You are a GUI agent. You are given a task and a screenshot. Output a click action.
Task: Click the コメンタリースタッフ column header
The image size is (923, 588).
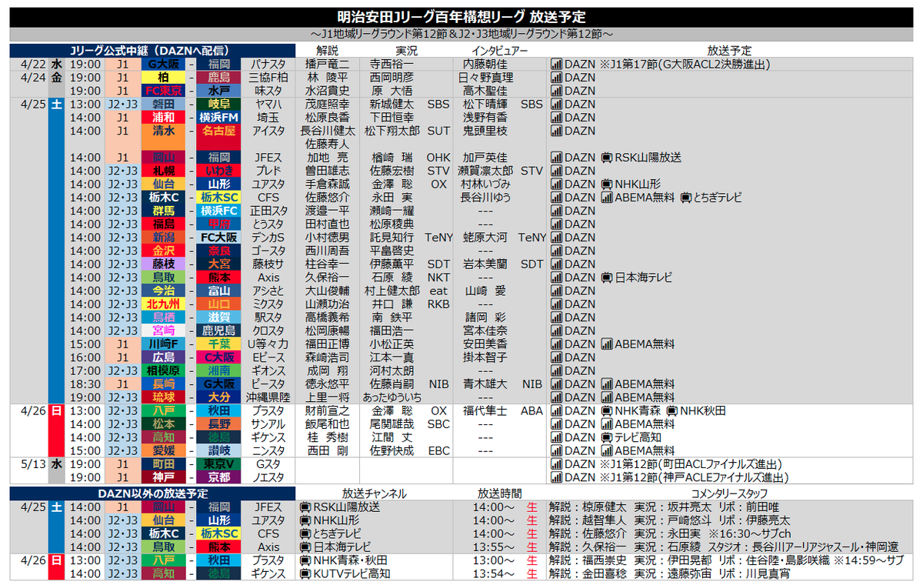pyautogui.click(x=730, y=493)
